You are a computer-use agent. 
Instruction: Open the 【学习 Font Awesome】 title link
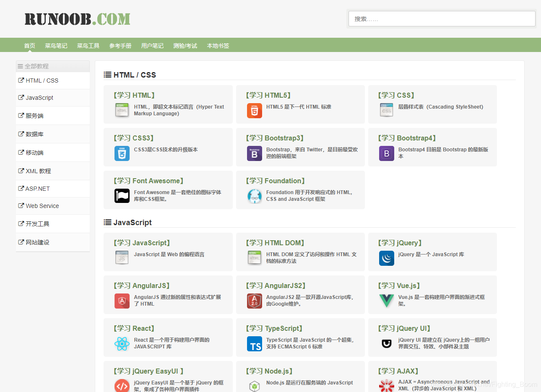(x=149, y=181)
